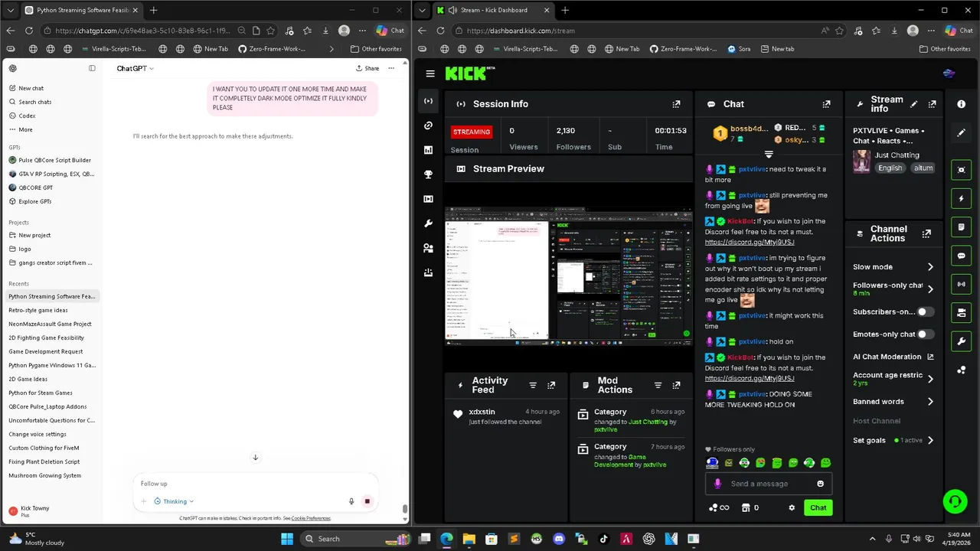Edit the Stream info with pencil icon

913,104
